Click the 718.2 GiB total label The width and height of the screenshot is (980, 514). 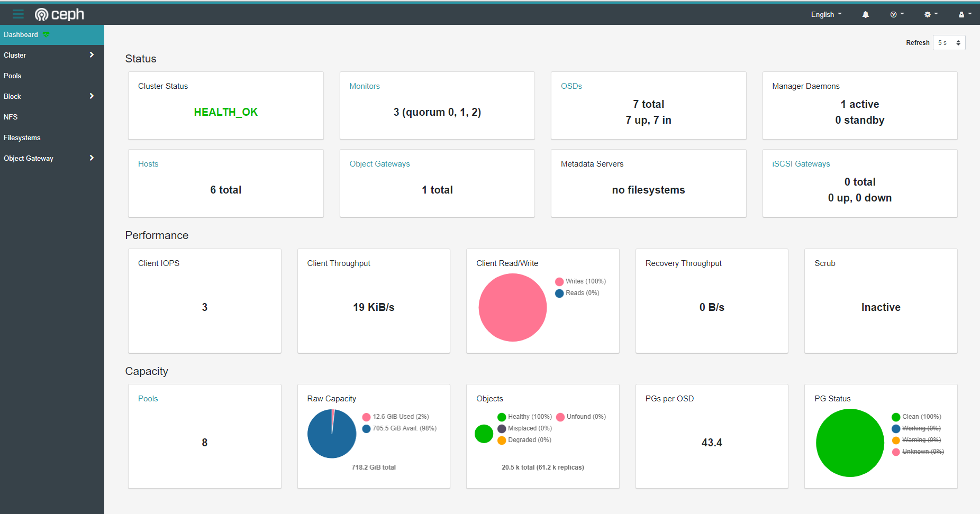374,467
